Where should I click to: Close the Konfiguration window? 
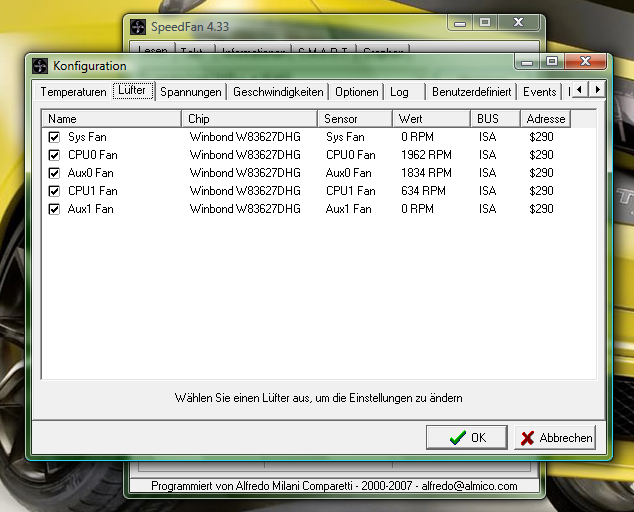585,61
